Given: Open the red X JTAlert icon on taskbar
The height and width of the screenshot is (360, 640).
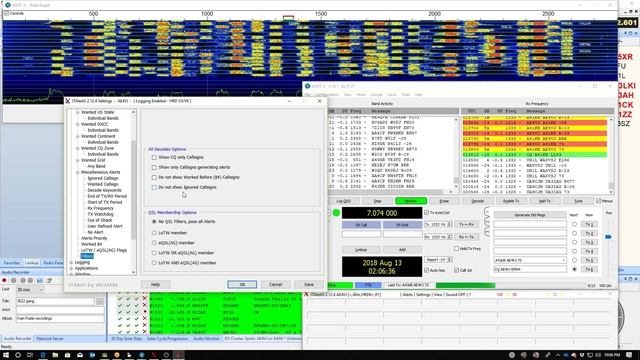Looking at the screenshot, I should click(153, 355).
